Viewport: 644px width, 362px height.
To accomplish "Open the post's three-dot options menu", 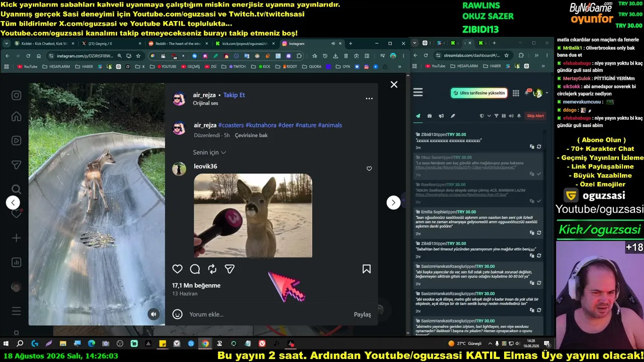I will click(x=369, y=99).
